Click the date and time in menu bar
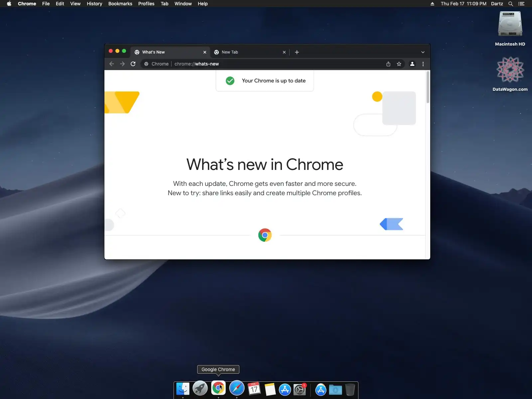The image size is (532, 399). point(464,4)
